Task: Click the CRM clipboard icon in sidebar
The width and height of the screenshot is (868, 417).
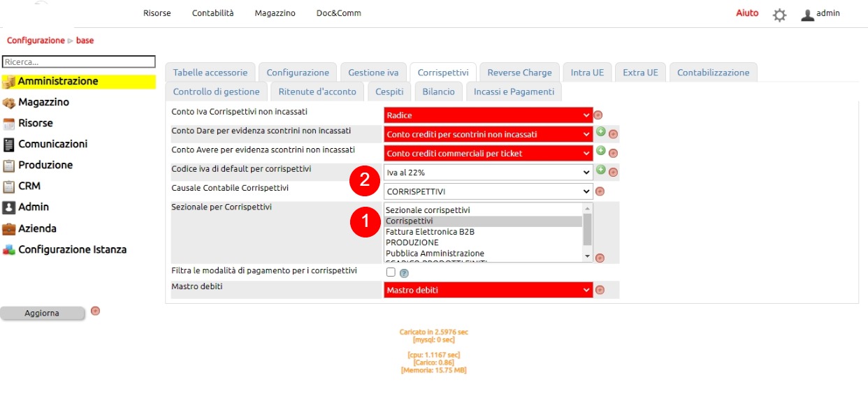Action: 8,186
